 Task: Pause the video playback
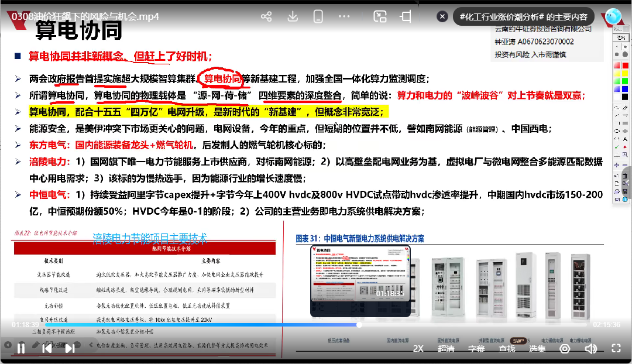pyautogui.click(x=21, y=348)
